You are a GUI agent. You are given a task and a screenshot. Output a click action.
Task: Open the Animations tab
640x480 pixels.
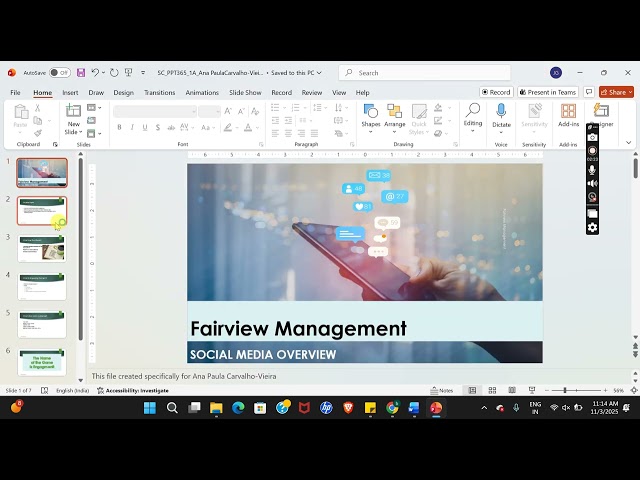[202, 93]
